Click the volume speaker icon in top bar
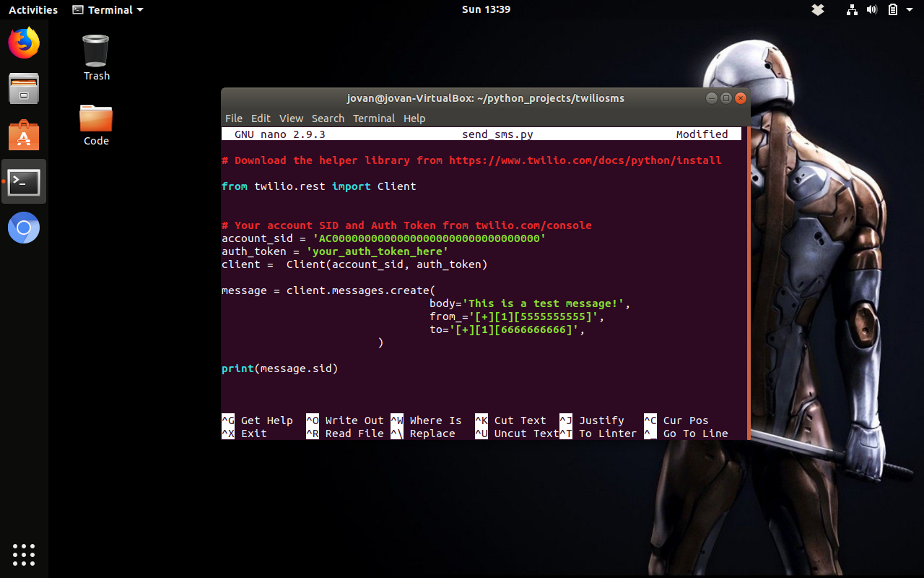The height and width of the screenshot is (578, 924). tap(872, 10)
